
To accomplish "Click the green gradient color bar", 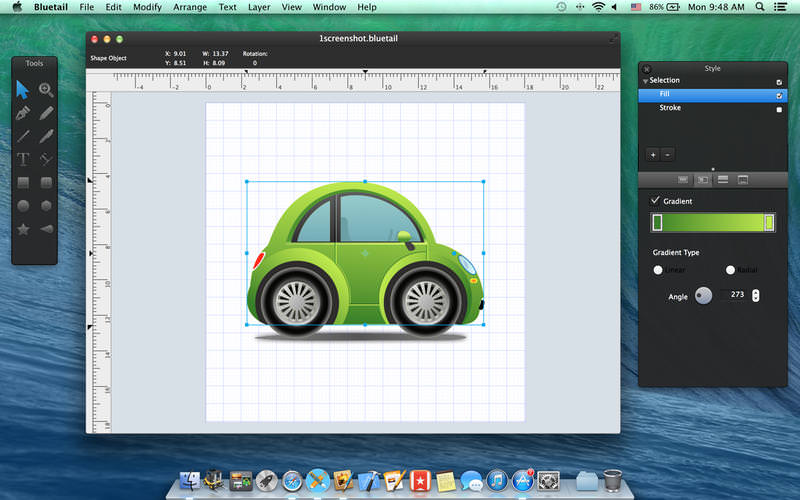I will click(713, 222).
